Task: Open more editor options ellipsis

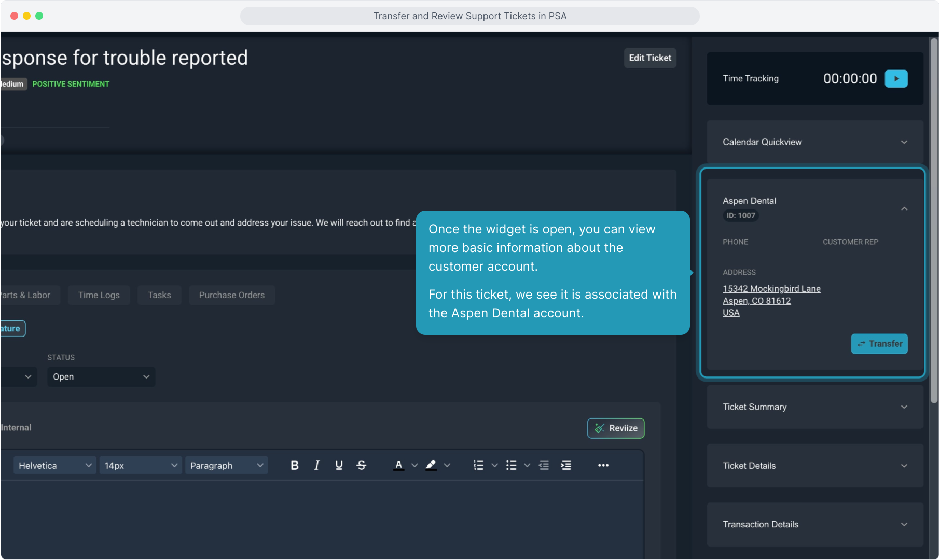Action: click(603, 466)
